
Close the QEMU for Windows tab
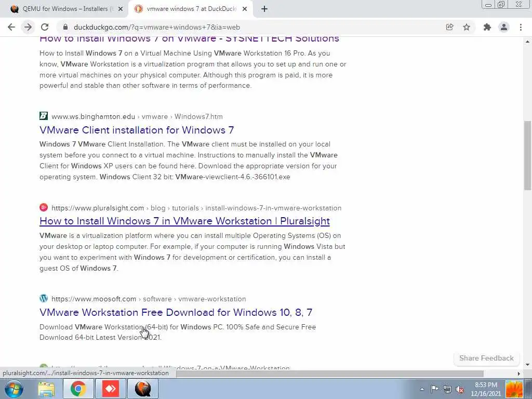click(120, 9)
